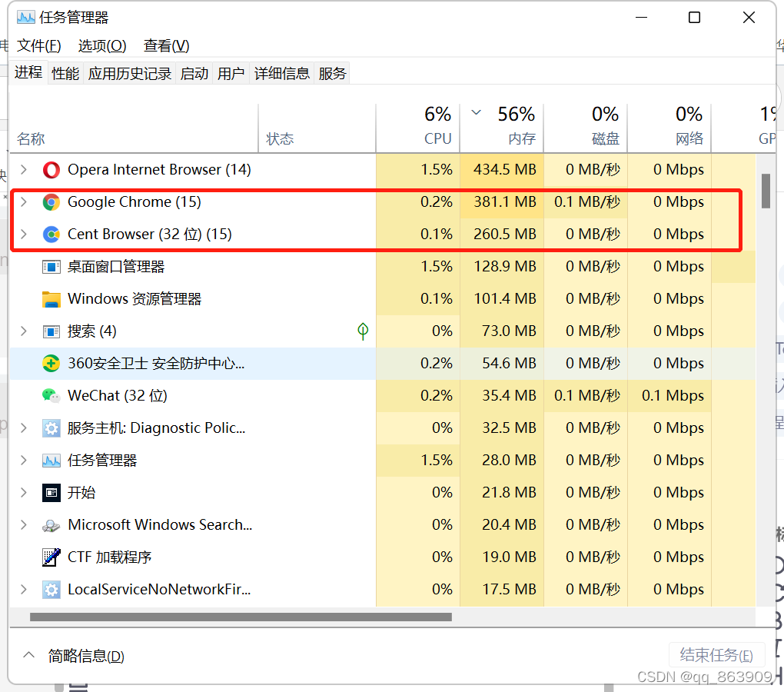Click the Microsoft Windows Search icon
784x692 pixels.
(x=51, y=525)
